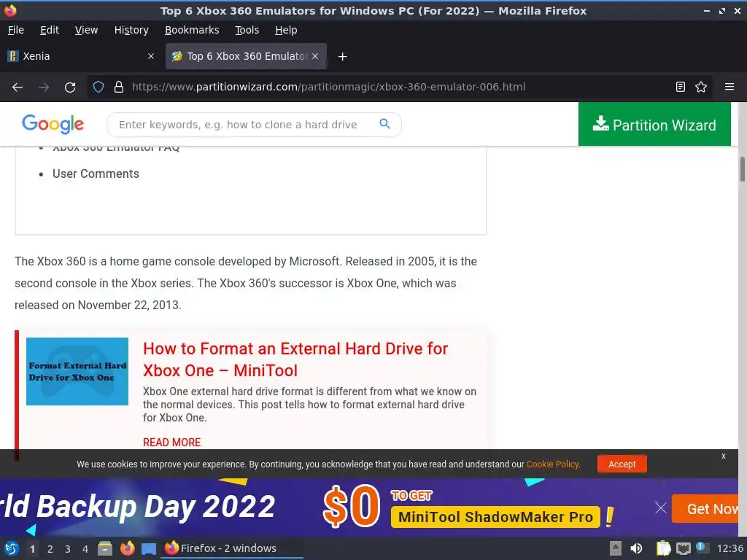
Task: Switch to virtual desktop 2
Action: pos(50,549)
